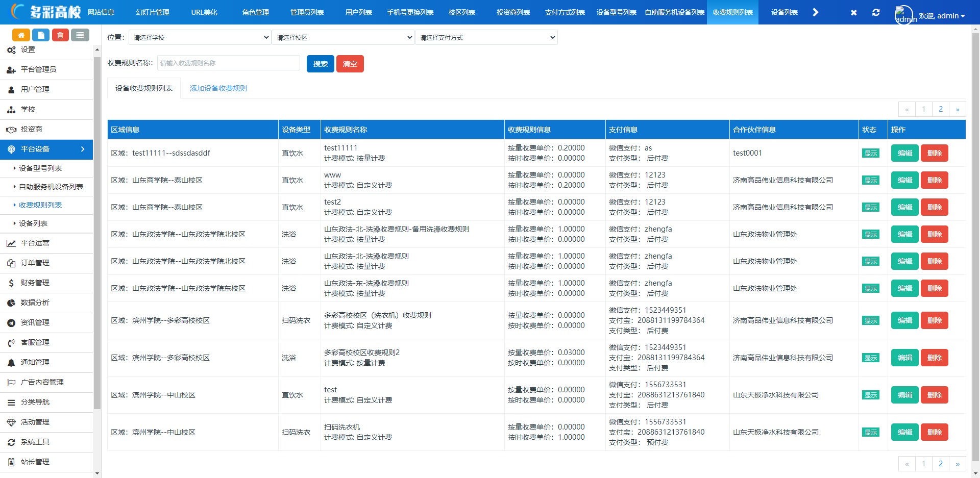Click the 分类导航 bars icon
Viewport: 980px width, 478px height.
[11, 402]
